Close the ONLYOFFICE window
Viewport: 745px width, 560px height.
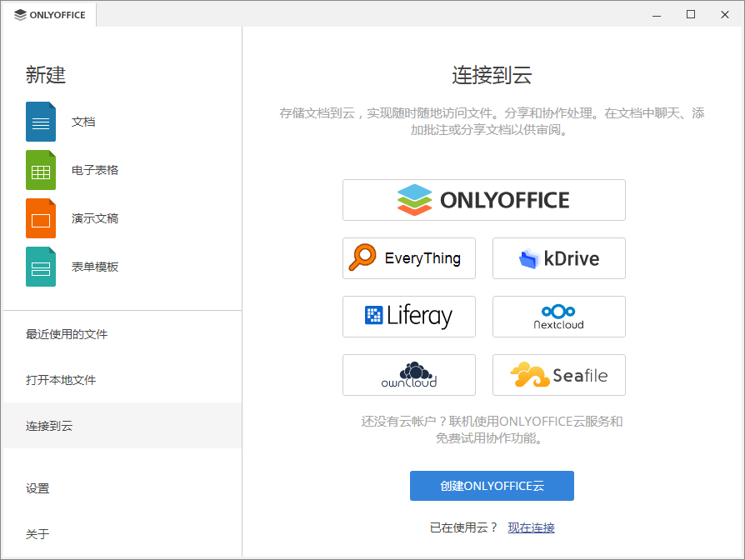pos(725,15)
